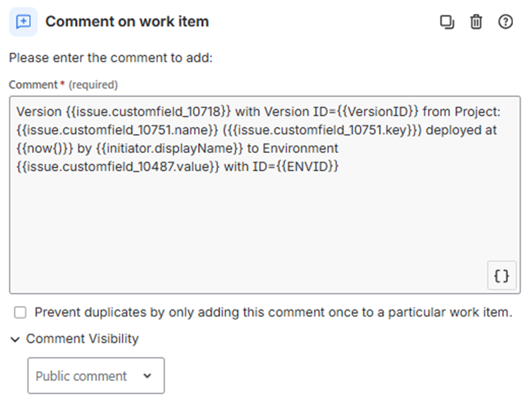The image size is (532, 398).
Task: Click the Comment on work item title
Action: click(x=127, y=21)
